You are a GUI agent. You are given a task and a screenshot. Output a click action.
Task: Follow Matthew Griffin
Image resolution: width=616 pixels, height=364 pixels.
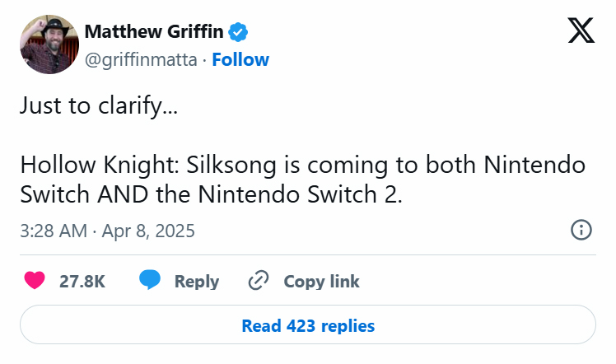tap(240, 59)
